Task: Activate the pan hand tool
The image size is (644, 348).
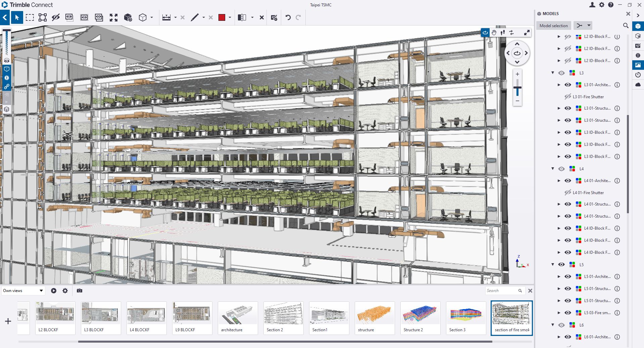Action: point(494,33)
